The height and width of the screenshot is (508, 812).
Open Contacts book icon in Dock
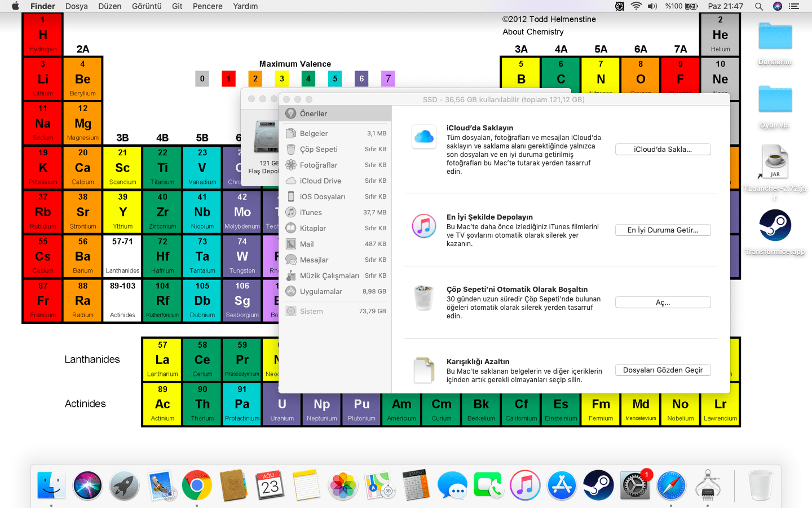click(233, 485)
